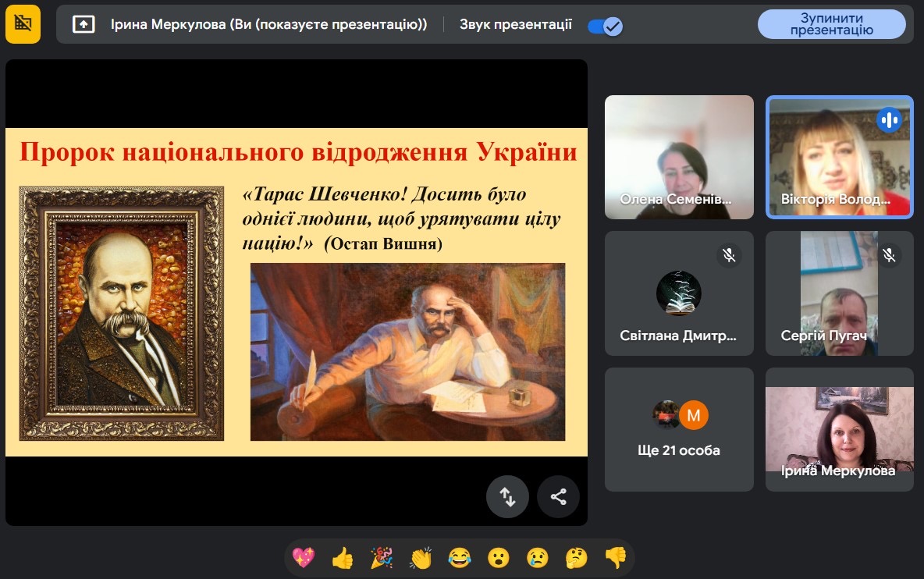Click the share icon on presentation
This screenshot has height=579, width=924.
[x=558, y=496]
